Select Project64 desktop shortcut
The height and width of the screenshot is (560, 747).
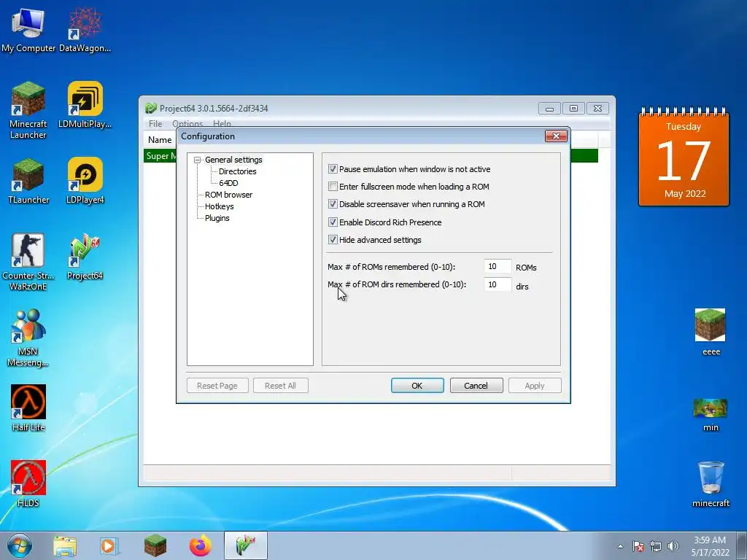(85, 257)
